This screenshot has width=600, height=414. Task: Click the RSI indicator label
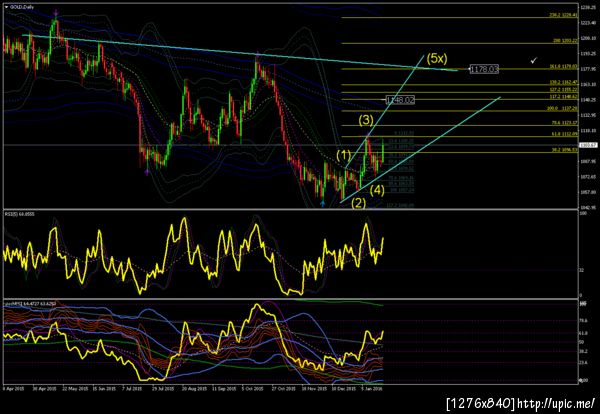pyautogui.click(x=19, y=214)
